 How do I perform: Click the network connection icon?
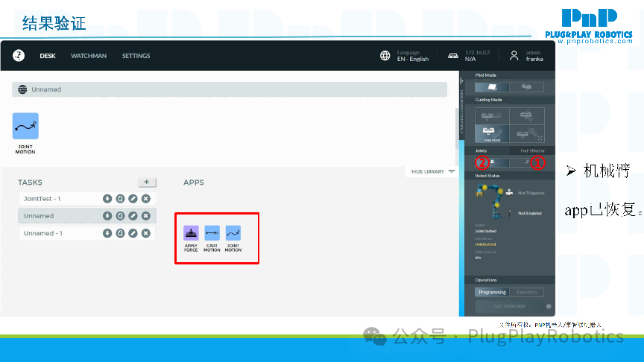point(453,56)
